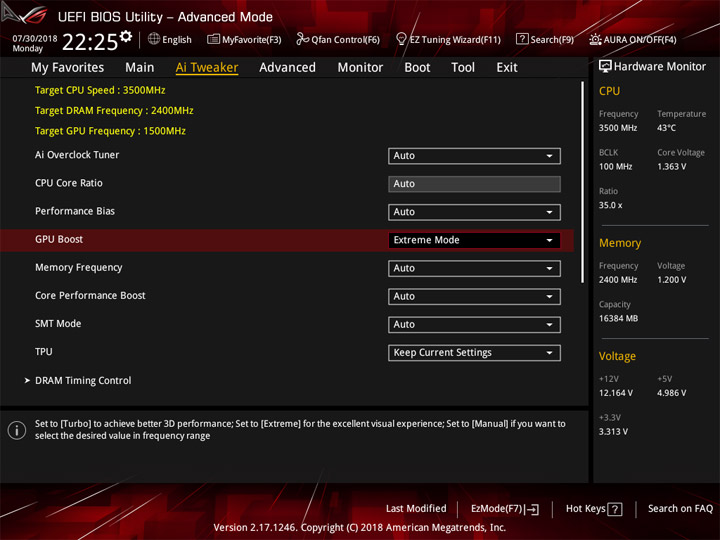Toggle AURA ON/OFF(F4) light icon
The height and width of the screenshot is (540, 720).
(x=595, y=39)
